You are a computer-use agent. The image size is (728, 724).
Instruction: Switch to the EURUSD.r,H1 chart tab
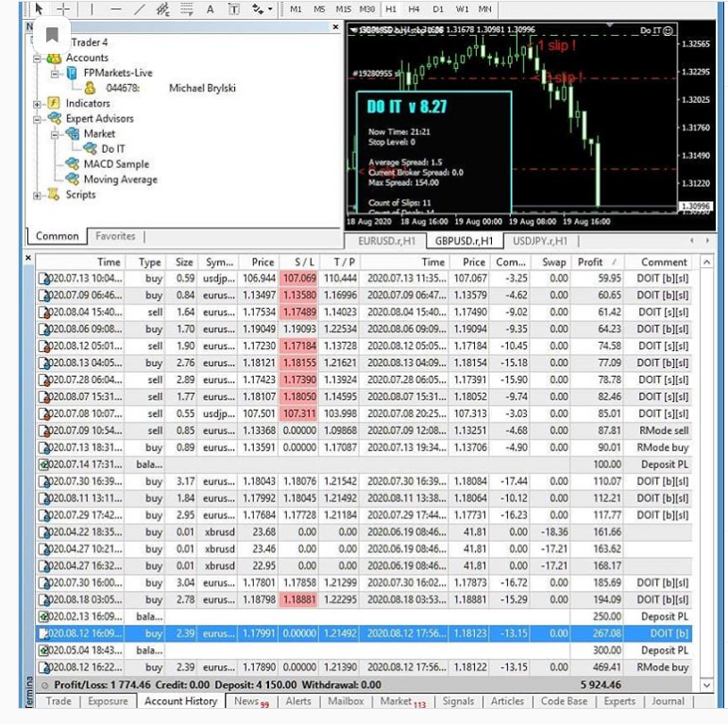(386, 241)
